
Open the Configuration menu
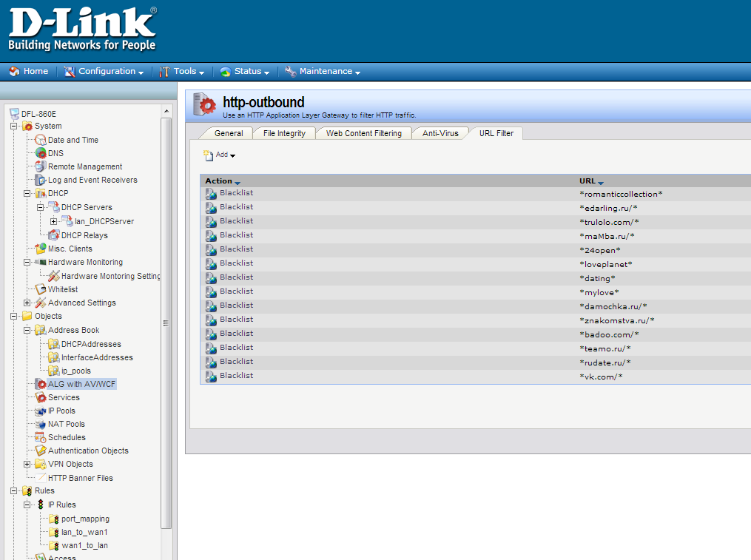104,71
